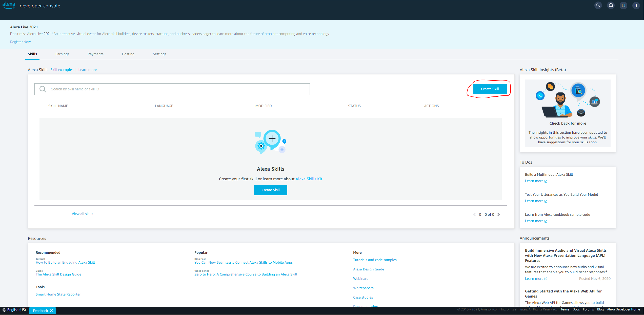Close the Feedback tab with X
Screen dimensions: 644x315
[x=51, y=311]
